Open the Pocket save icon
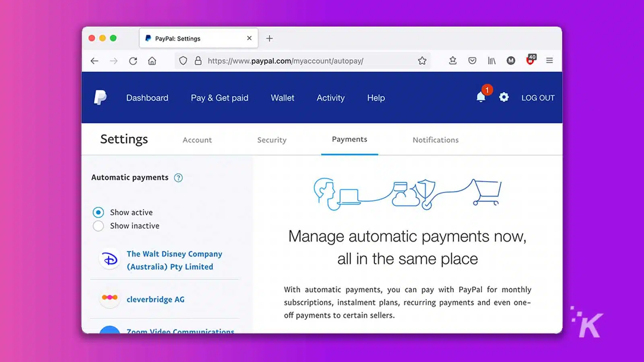 click(x=472, y=61)
